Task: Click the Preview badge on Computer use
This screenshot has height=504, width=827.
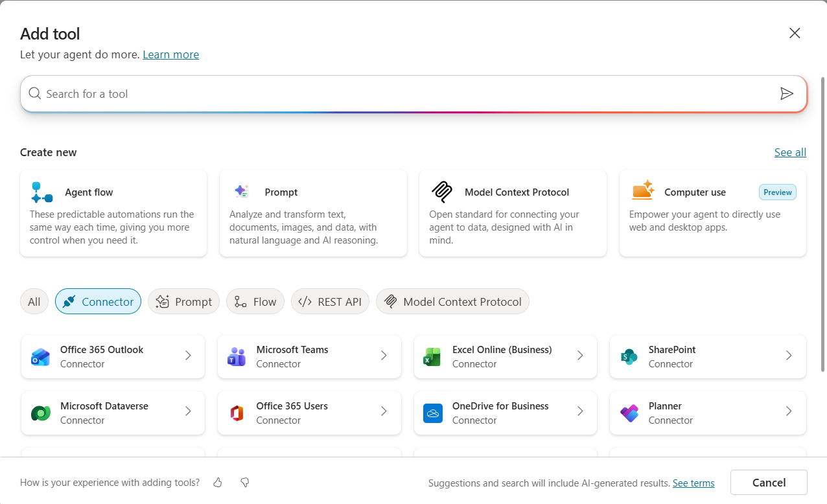Action: click(x=778, y=192)
